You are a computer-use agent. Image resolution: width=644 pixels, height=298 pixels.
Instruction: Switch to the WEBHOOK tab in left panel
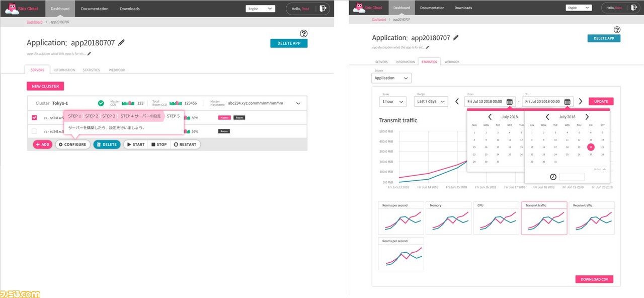tap(117, 70)
